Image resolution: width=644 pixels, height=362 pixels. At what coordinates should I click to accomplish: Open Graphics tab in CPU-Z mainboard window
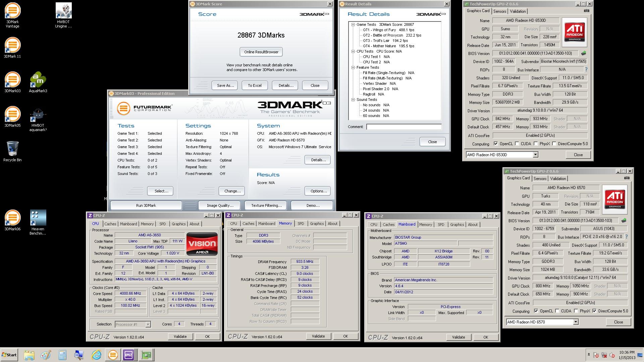coord(457,225)
